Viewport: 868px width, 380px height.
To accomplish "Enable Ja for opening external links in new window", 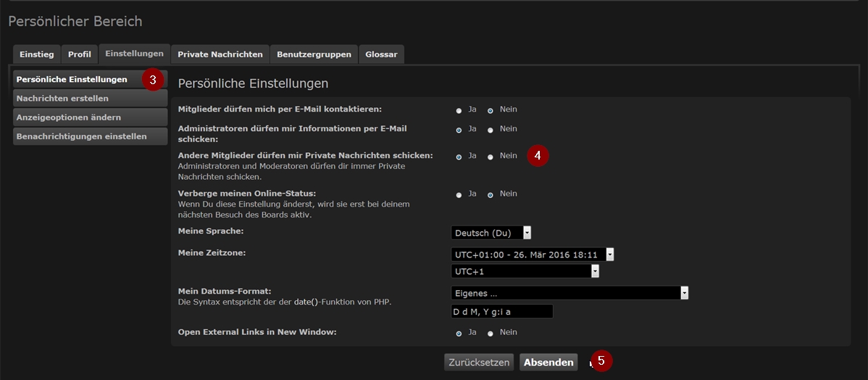I will coord(459,334).
